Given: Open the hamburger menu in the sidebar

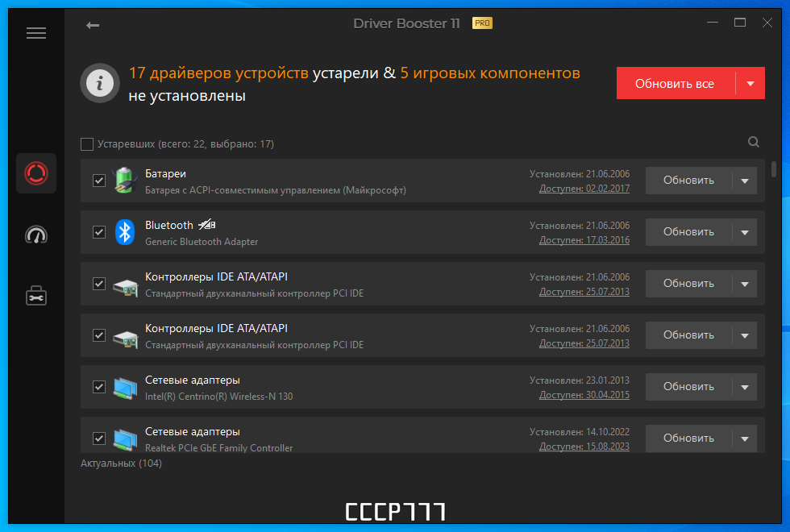Looking at the screenshot, I should click(36, 33).
